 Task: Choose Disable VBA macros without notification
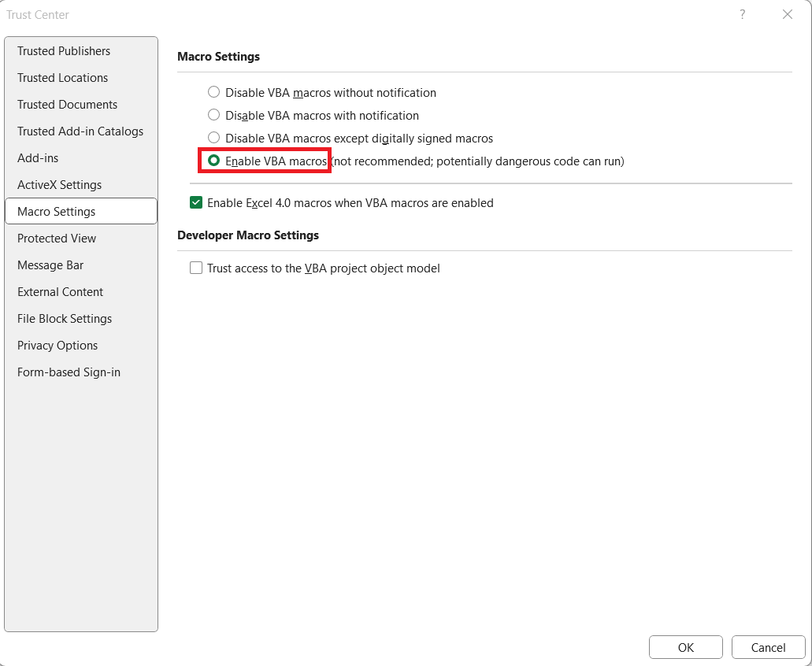213,92
